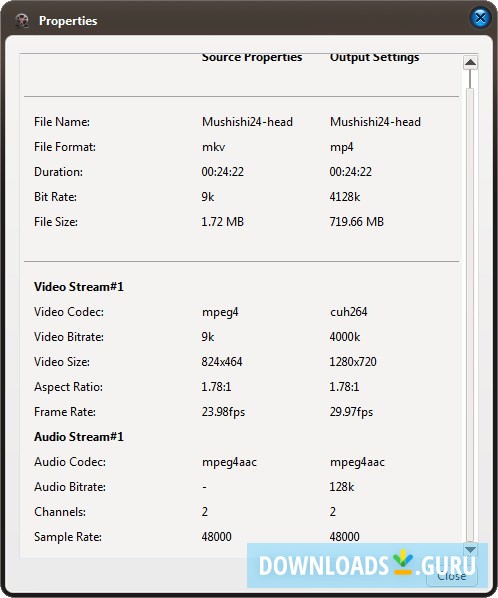The height and width of the screenshot is (598, 498).
Task: Click the Channels label
Action: pyautogui.click(x=60, y=512)
